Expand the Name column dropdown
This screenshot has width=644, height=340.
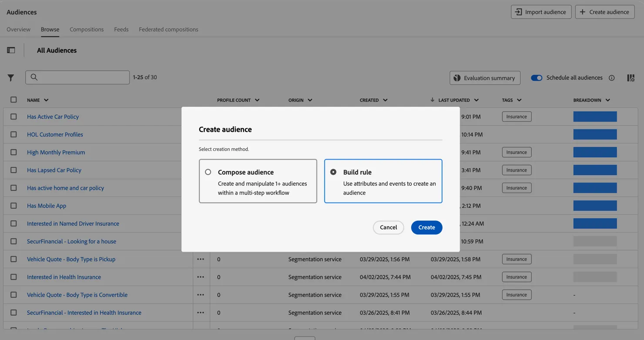(46, 100)
